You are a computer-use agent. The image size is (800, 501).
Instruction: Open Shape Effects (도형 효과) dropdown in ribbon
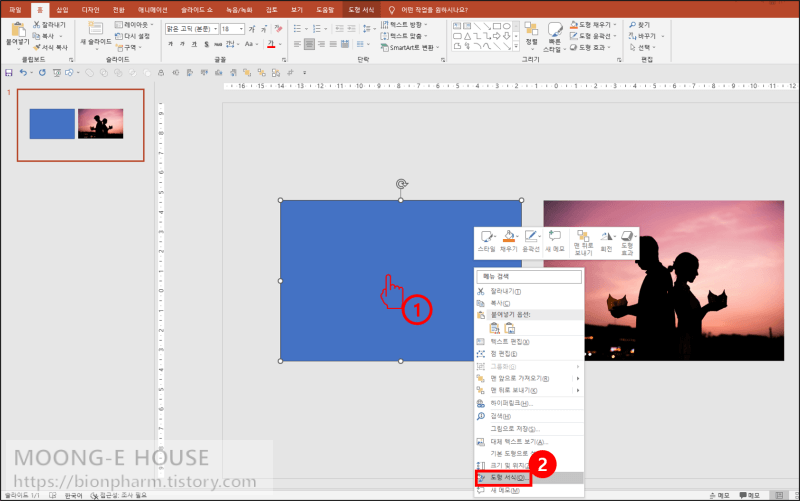(x=590, y=47)
